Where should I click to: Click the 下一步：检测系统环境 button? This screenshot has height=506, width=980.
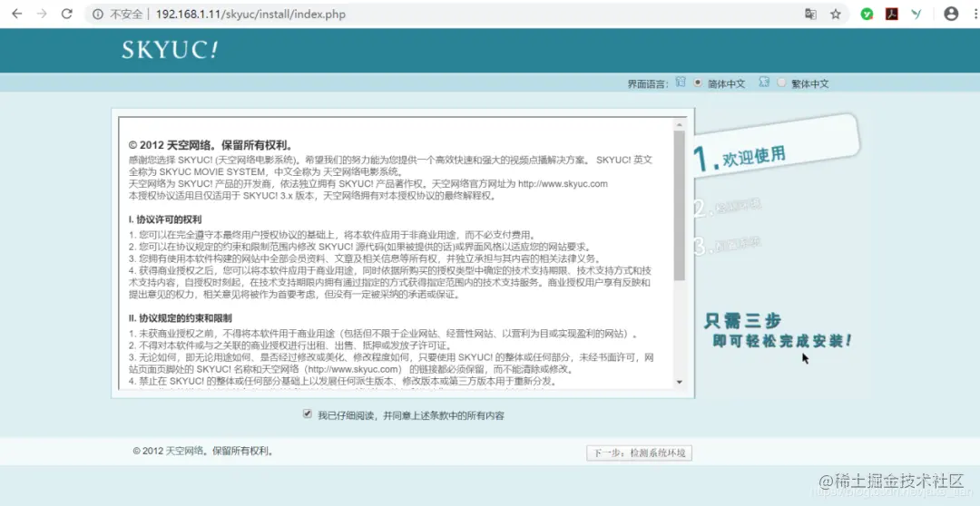639,452
